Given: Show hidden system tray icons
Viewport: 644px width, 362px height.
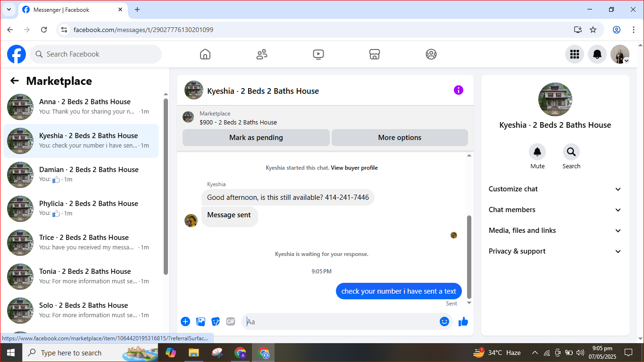Looking at the screenshot, I should [x=535, y=353].
